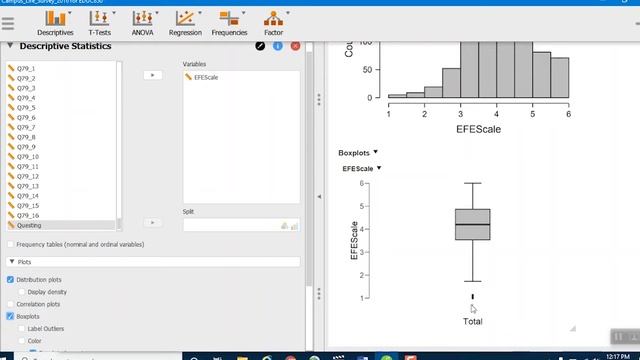This screenshot has height=360, width=640.
Task: Enable the Label Outliers checkbox
Action: point(22,329)
